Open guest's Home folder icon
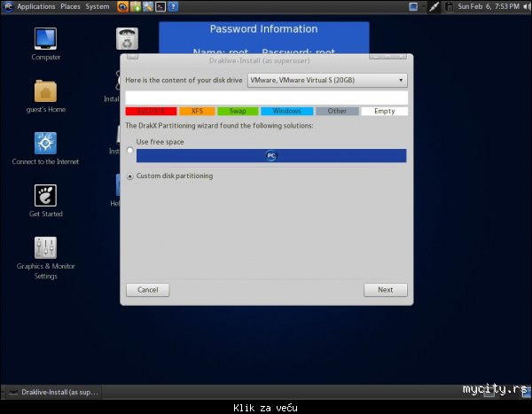Screen dimensions: 532x414 (x=45, y=90)
